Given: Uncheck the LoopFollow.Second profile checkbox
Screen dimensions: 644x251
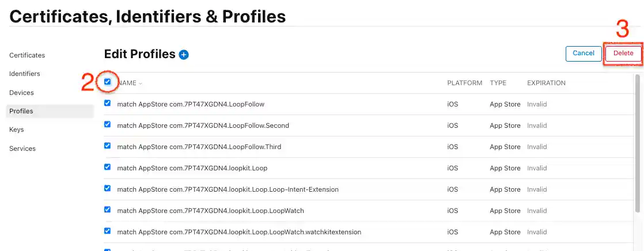Looking at the screenshot, I should click(x=107, y=124).
